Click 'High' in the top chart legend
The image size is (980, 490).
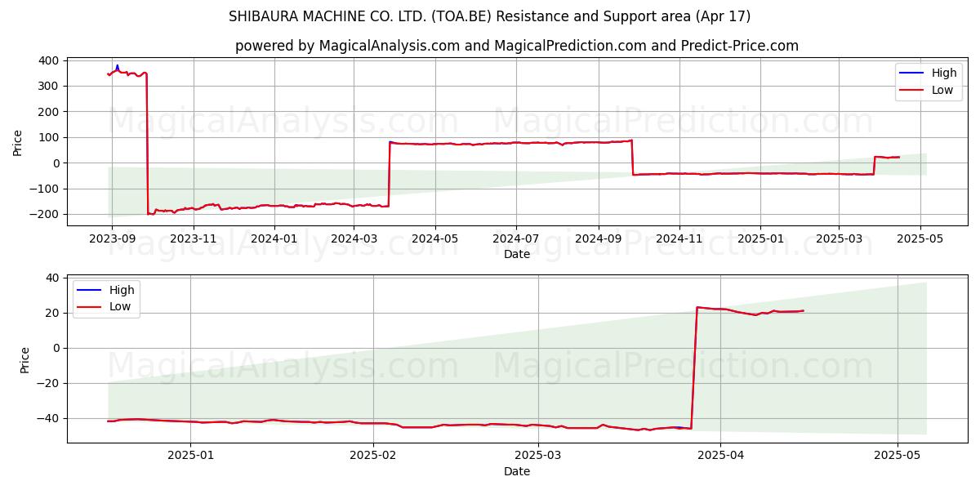point(944,73)
